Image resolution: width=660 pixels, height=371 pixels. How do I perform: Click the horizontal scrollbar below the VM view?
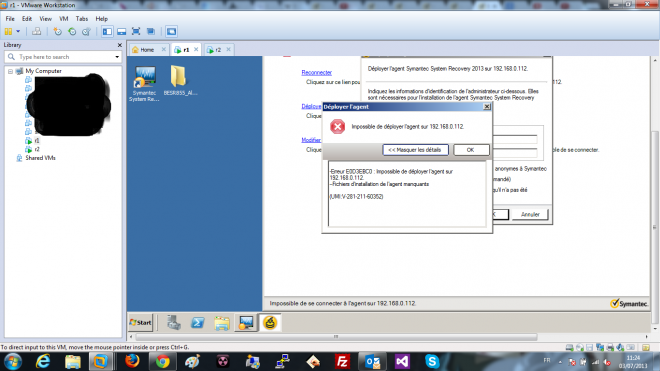(336, 336)
